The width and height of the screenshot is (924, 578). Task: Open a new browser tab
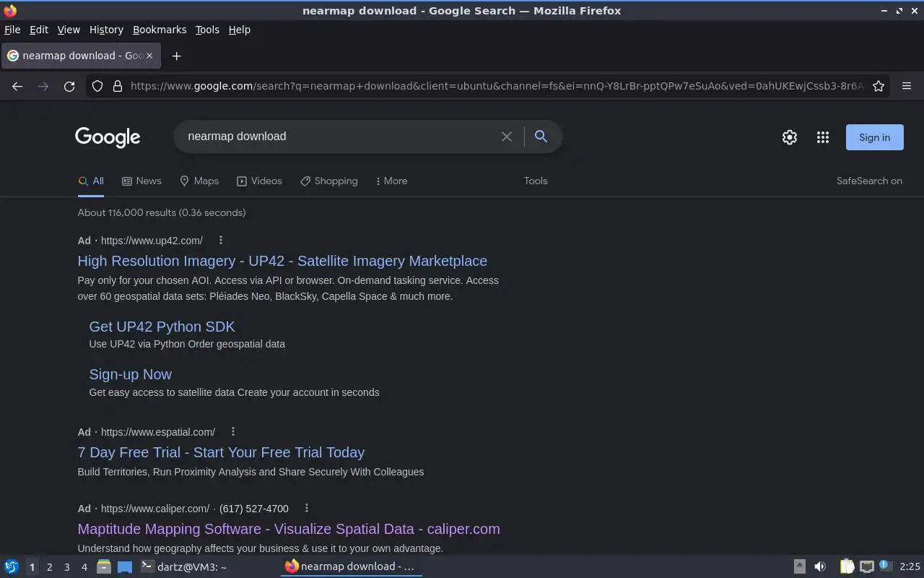[x=176, y=56]
